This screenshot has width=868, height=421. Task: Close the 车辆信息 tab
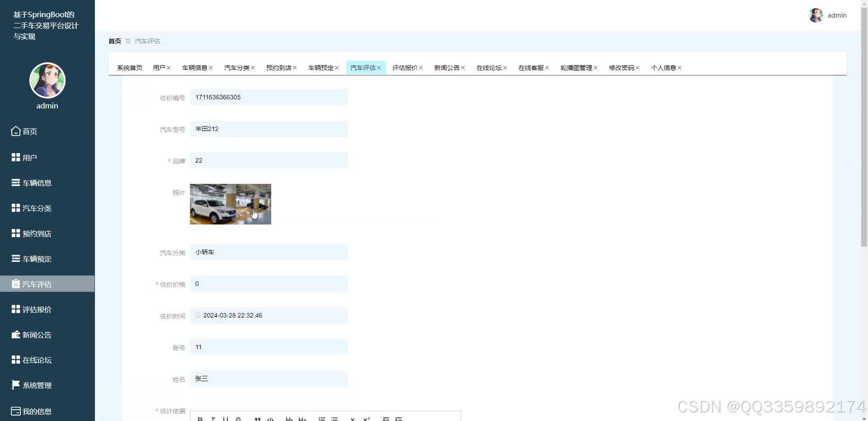[x=211, y=68]
